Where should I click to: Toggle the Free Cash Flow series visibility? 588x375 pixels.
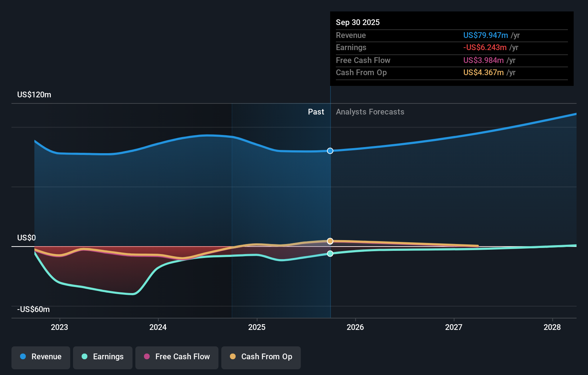coord(177,357)
